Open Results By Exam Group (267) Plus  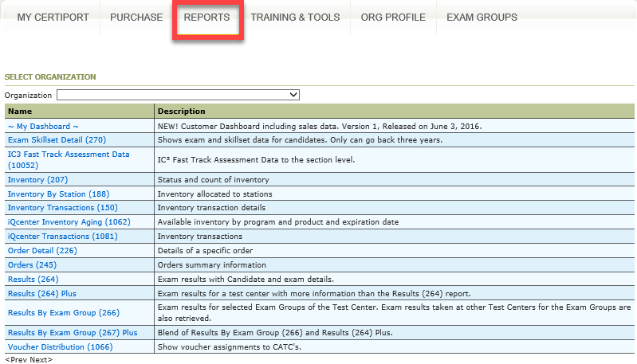(73, 333)
